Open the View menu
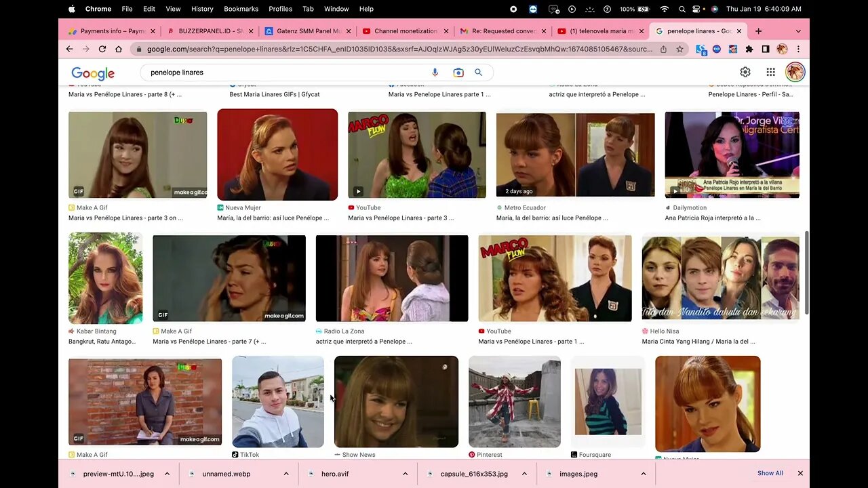 pos(173,9)
